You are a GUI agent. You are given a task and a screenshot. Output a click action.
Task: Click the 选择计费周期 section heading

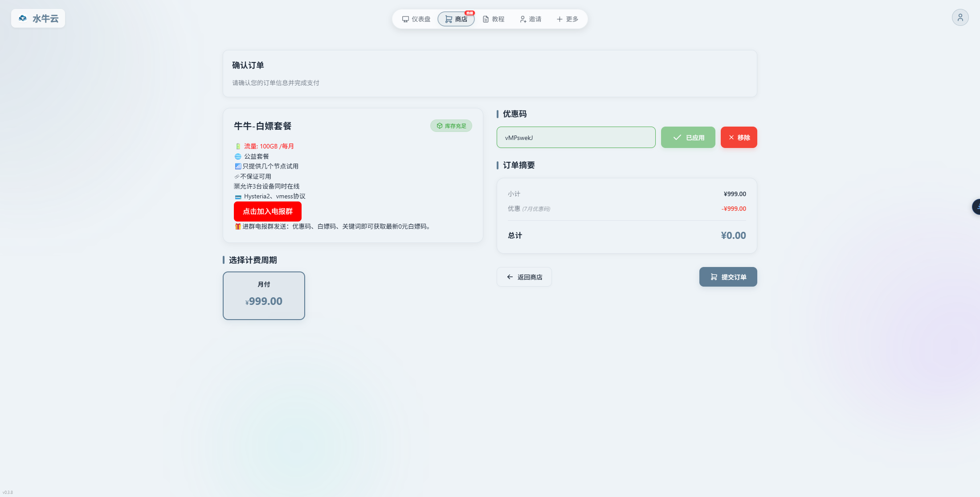253,260
